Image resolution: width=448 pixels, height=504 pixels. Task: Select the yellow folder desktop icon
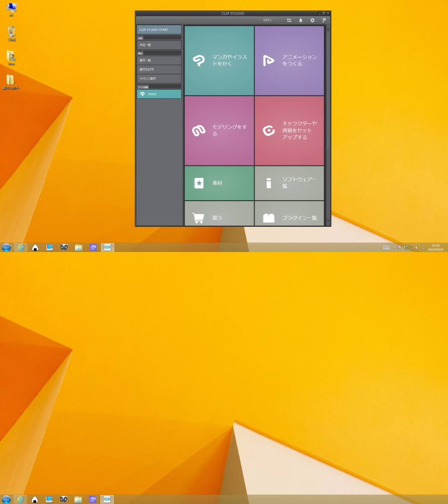tap(11, 82)
